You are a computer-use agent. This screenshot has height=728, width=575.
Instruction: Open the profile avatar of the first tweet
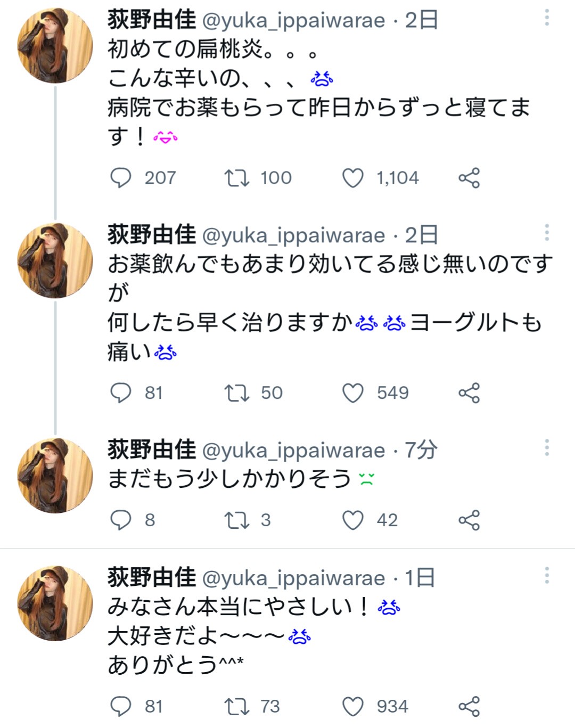55,45
